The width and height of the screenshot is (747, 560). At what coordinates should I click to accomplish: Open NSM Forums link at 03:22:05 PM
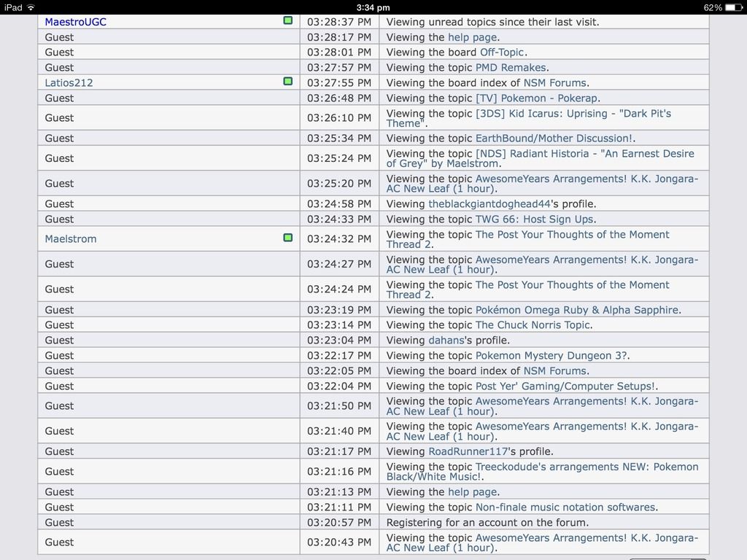555,371
